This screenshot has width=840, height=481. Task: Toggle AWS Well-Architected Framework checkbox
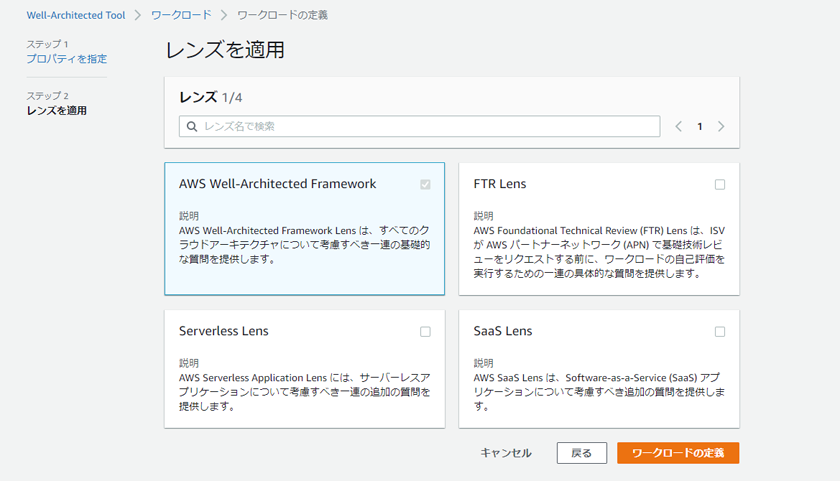pos(425,184)
